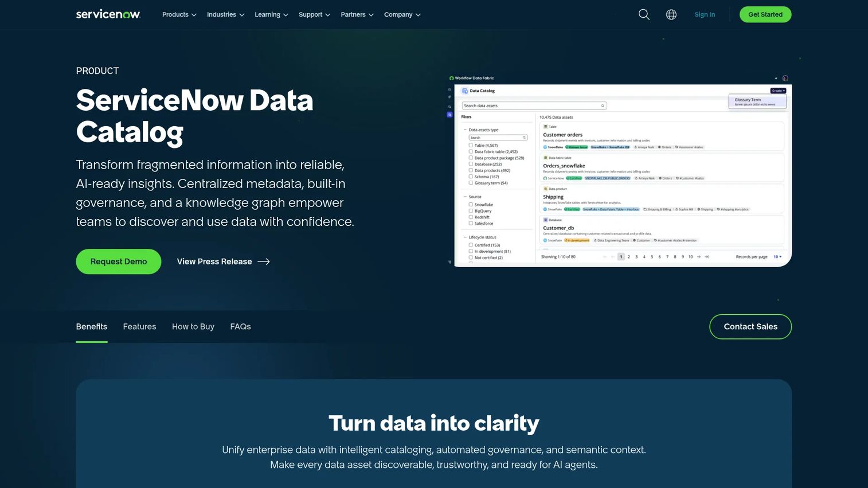Collapse the Lifecycle status filter section
The width and height of the screenshot is (868, 488).
465,237
